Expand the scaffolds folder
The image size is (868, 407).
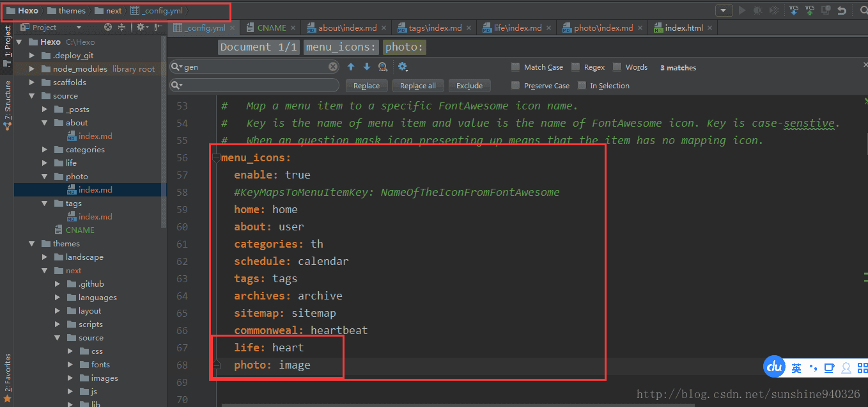[32, 83]
